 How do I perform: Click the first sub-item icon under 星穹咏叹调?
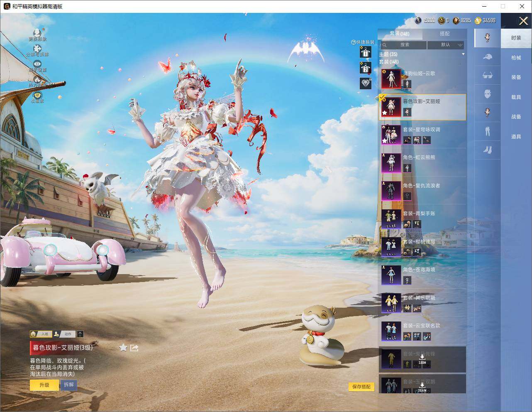(407, 140)
